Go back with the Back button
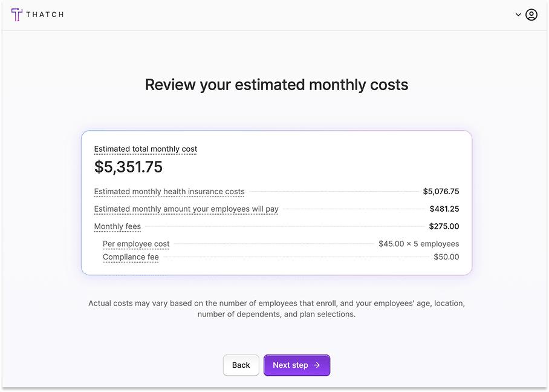Screen dimensions: 549x392 (x=241, y=365)
